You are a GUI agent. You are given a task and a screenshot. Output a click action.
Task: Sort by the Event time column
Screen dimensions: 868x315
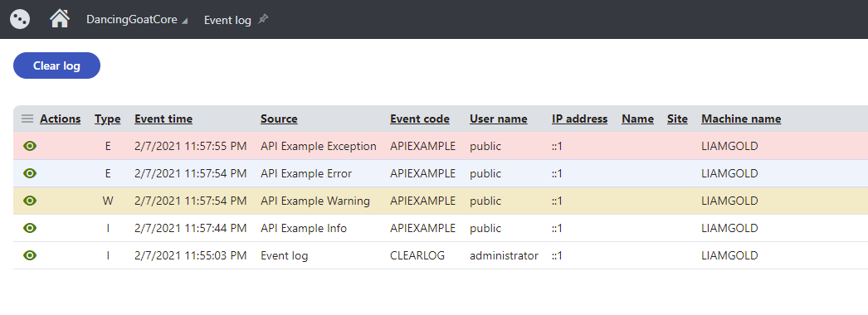(x=163, y=119)
